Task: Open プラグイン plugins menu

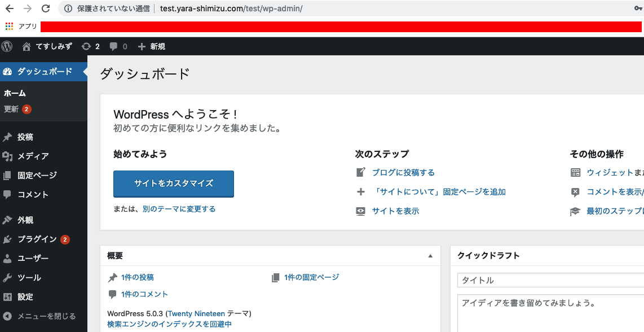Action: point(37,239)
